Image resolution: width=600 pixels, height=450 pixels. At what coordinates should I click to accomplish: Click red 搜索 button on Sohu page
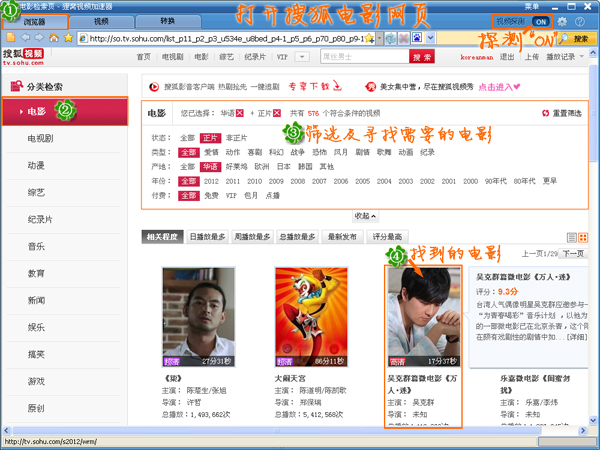click(422, 57)
